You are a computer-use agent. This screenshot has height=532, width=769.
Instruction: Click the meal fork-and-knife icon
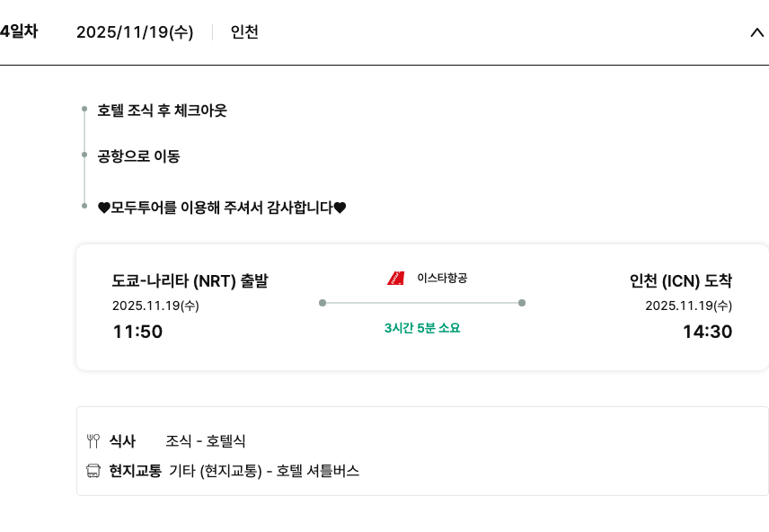(x=93, y=441)
